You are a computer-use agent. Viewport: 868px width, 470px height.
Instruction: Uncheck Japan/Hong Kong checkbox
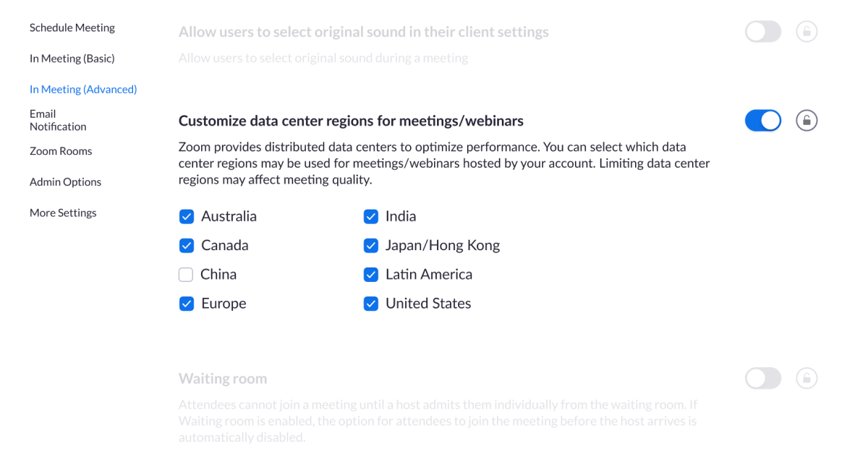click(371, 245)
